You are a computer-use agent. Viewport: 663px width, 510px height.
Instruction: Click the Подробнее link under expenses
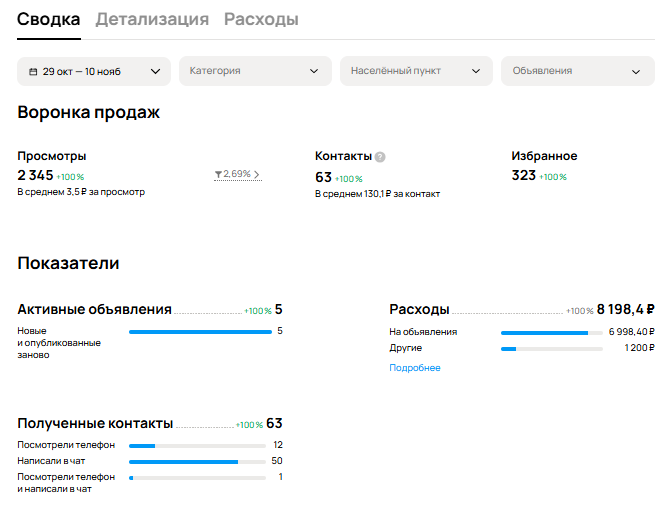tap(414, 368)
